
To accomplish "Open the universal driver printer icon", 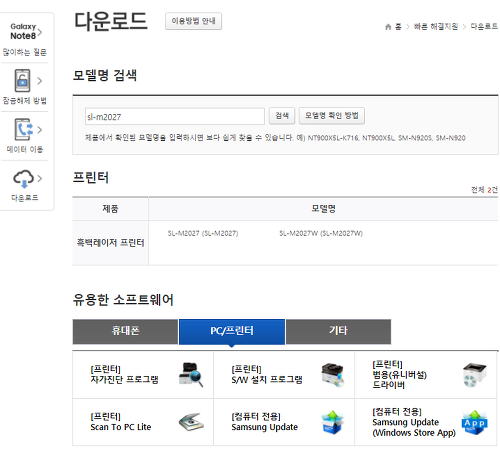I will (475, 375).
